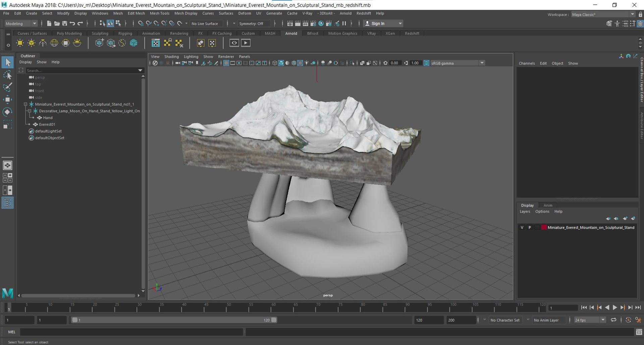The height and width of the screenshot is (345, 644).
Task: Create new layer icon in Layer Editor
Action: (625, 219)
